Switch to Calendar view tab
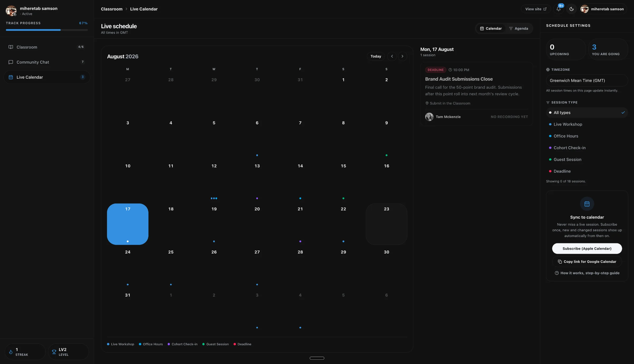This screenshot has width=634, height=364. (x=491, y=29)
